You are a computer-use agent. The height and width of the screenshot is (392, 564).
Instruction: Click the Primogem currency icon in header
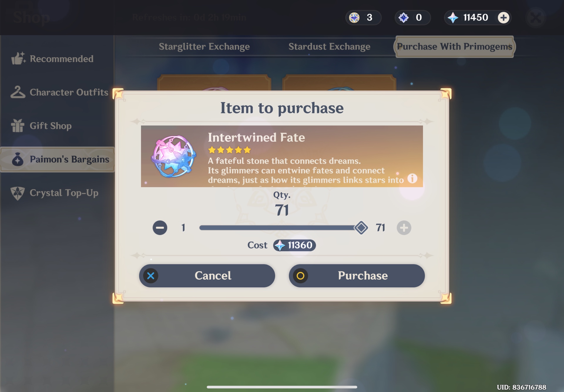(453, 18)
